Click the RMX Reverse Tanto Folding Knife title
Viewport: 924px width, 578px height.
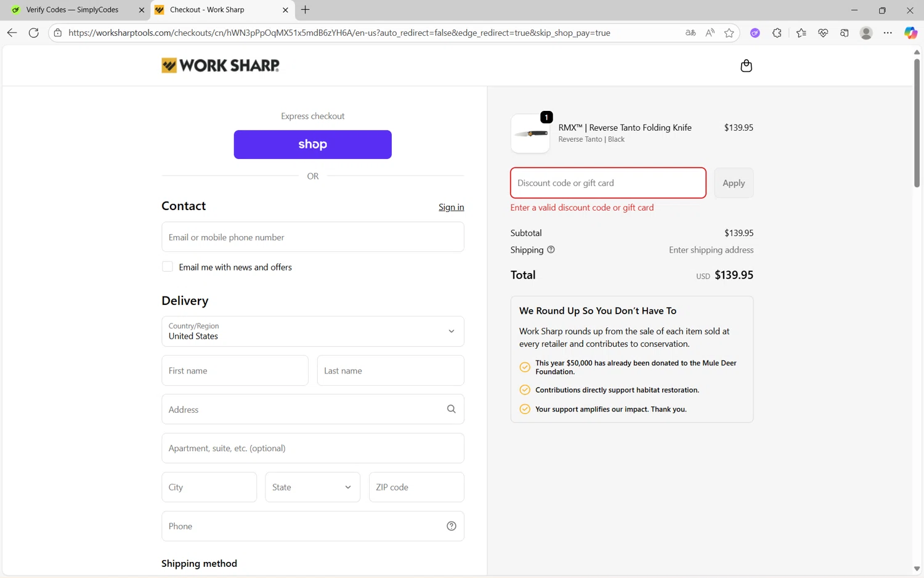click(x=625, y=128)
